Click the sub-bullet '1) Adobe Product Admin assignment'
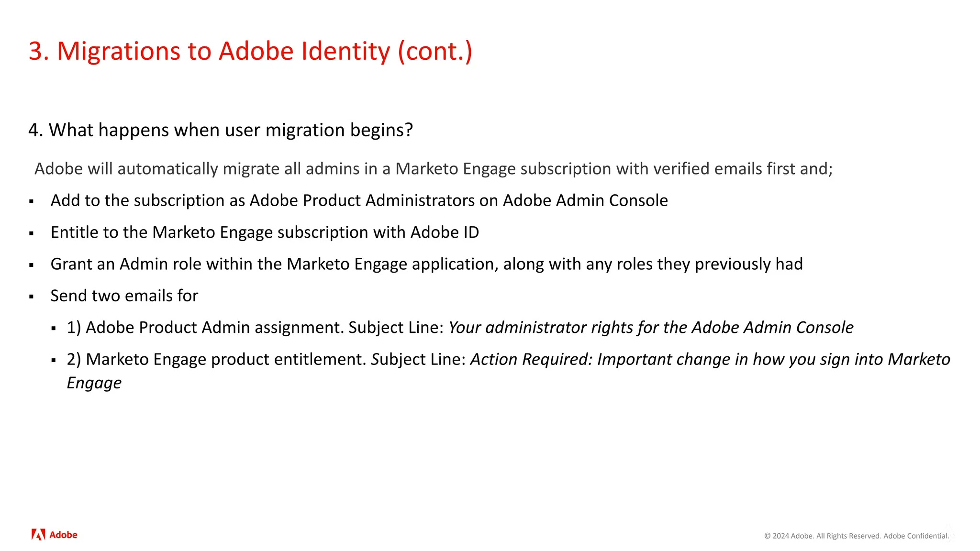Image resolution: width=980 pixels, height=551 pixels. tap(460, 328)
